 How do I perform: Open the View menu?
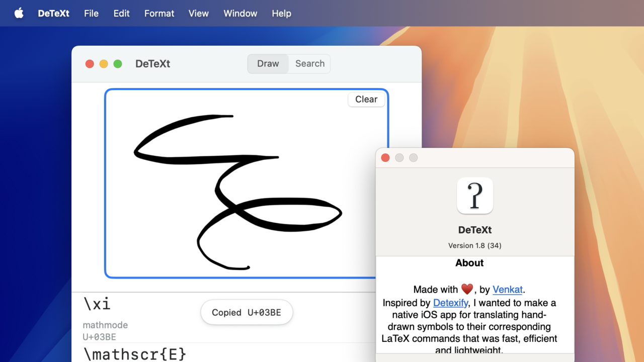[x=198, y=14]
